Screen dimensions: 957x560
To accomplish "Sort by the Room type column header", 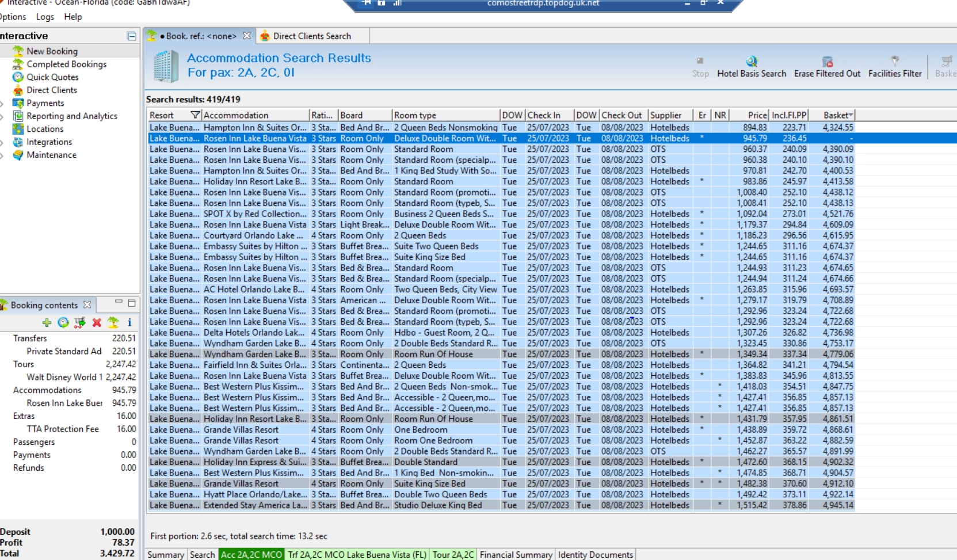I will [x=445, y=115].
